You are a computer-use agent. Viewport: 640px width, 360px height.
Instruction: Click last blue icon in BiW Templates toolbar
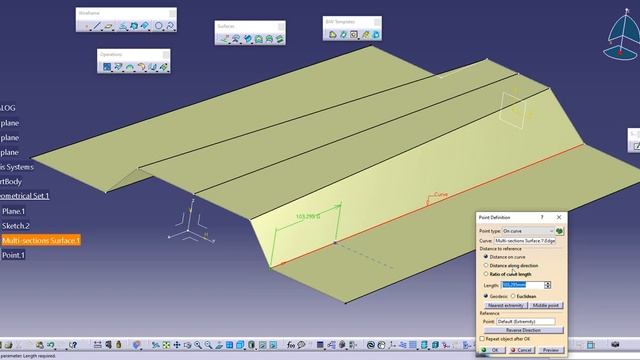pos(376,35)
